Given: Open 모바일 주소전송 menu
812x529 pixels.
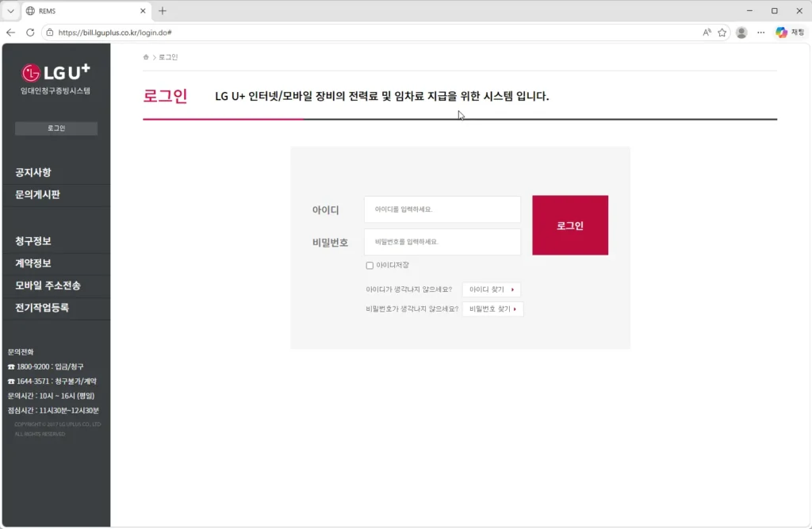Looking at the screenshot, I should (x=48, y=286).
